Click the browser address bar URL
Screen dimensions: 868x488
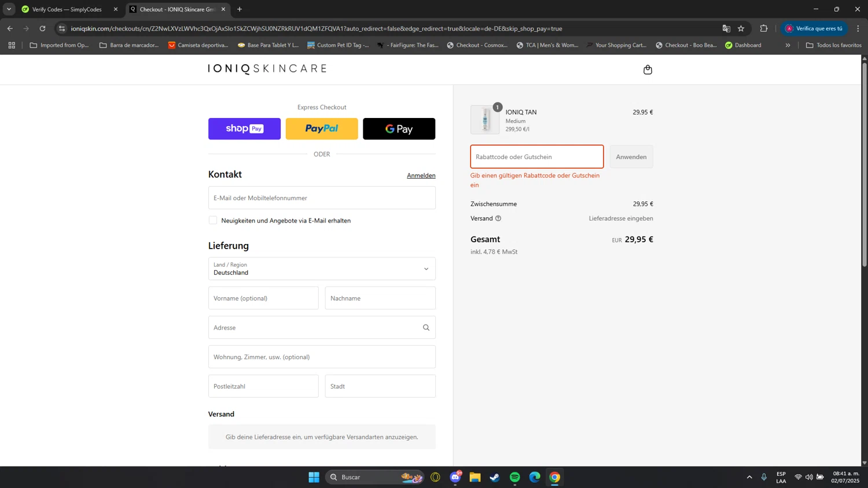coord(317,28)
